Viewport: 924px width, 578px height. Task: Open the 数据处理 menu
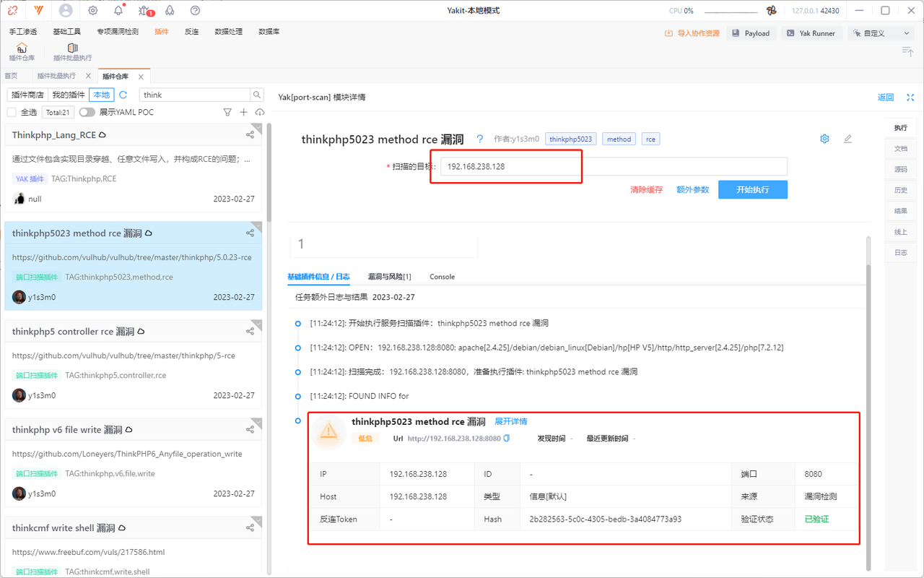[x=229, y=32]
